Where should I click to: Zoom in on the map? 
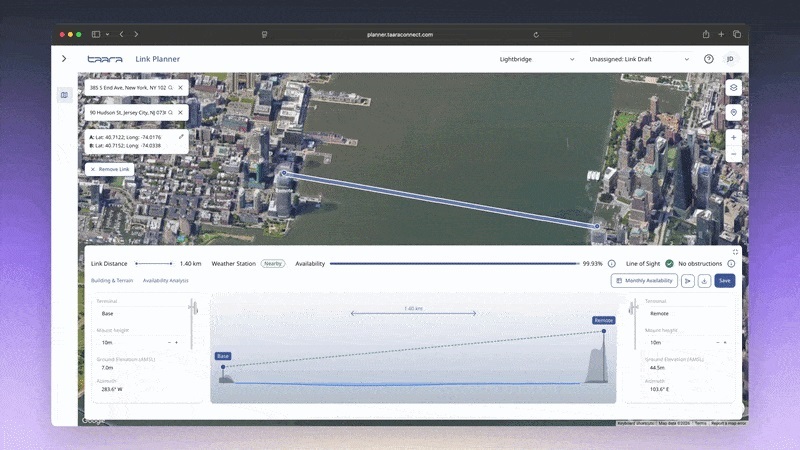733,137
